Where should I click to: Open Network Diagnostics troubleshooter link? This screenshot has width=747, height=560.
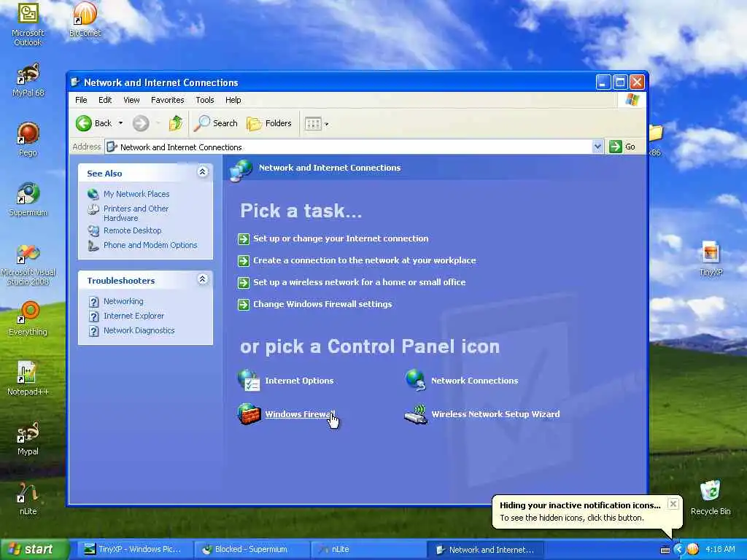click(x=139, y=330)
